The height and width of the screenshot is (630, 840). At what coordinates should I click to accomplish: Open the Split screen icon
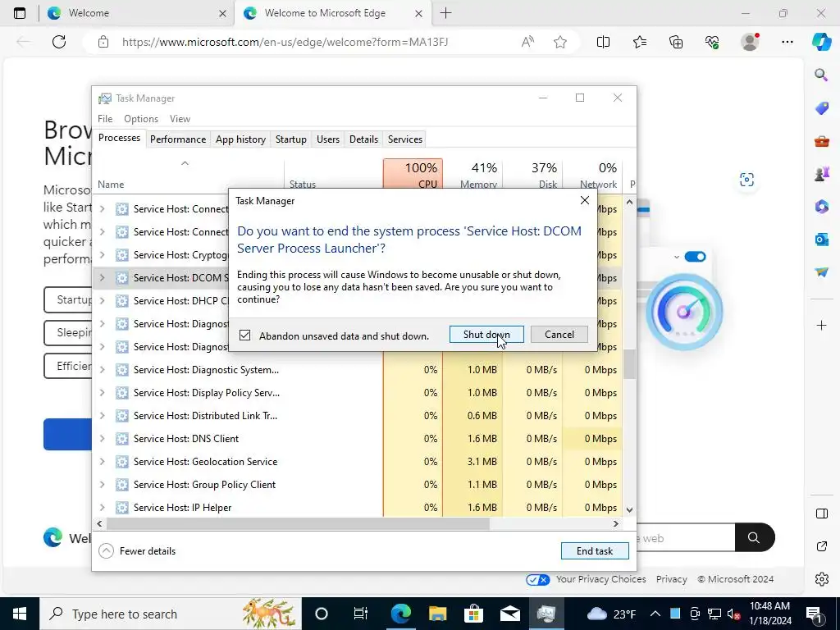[603, 42]
